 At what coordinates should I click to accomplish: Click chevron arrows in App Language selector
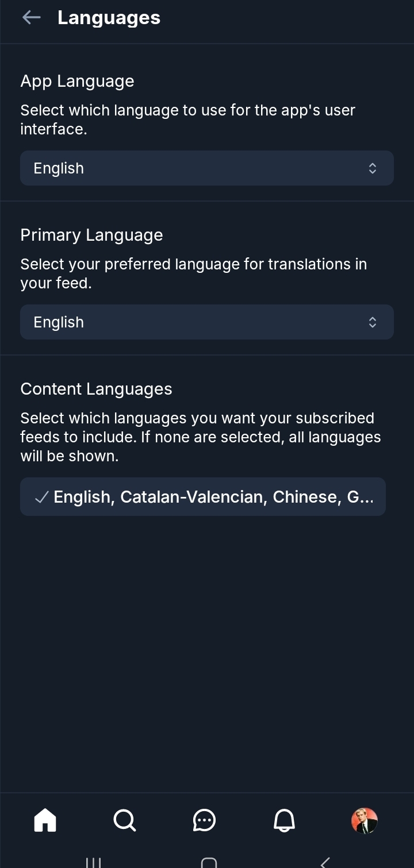tap(373, 168)
